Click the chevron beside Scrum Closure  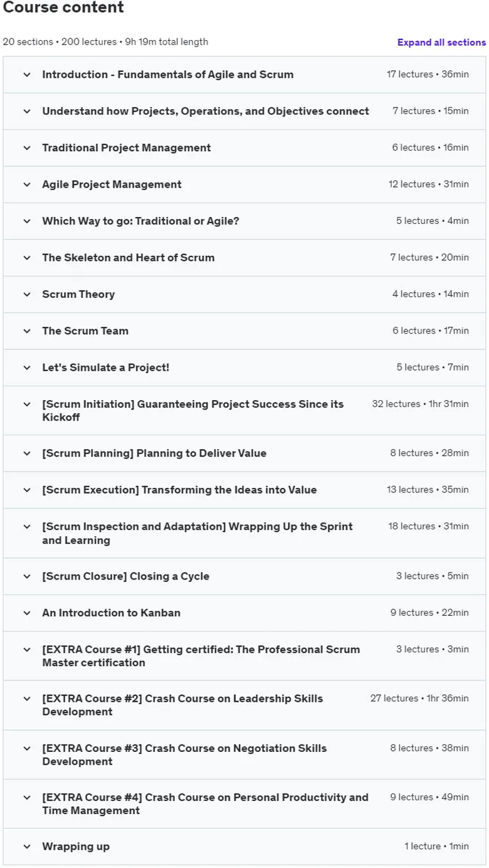pos(27,576)
